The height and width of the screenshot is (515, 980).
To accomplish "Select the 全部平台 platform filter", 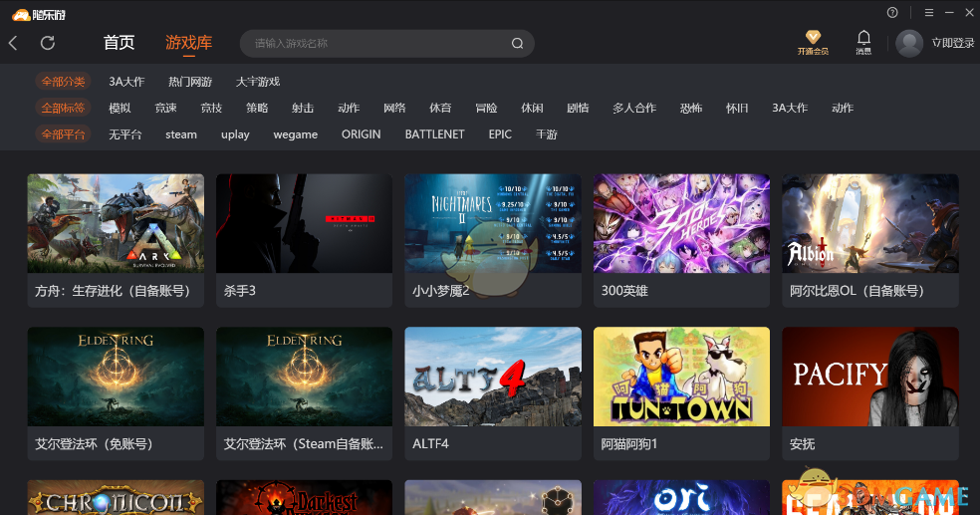I will pyautogui.click(x=63, y=133).
